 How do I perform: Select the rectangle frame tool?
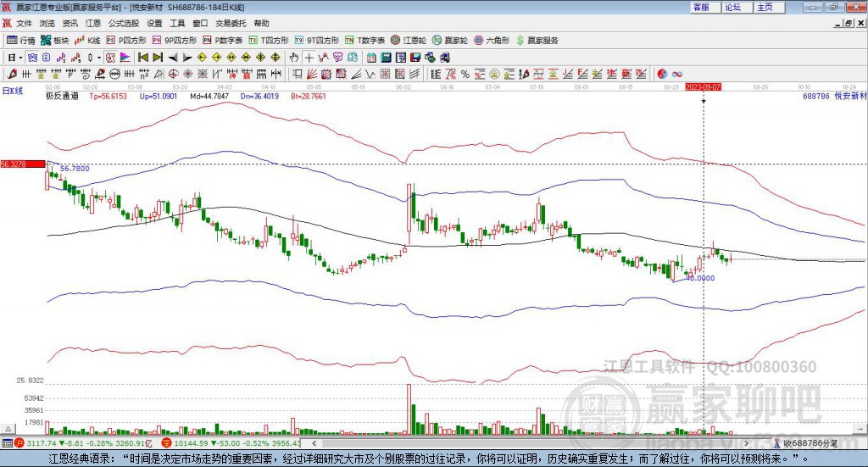[x=298, y=74]
